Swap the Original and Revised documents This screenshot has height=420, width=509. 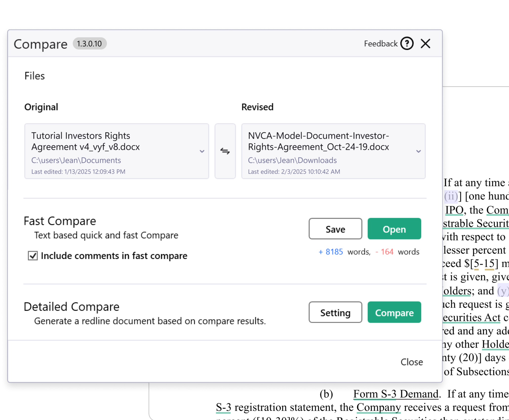click(225, 151)
